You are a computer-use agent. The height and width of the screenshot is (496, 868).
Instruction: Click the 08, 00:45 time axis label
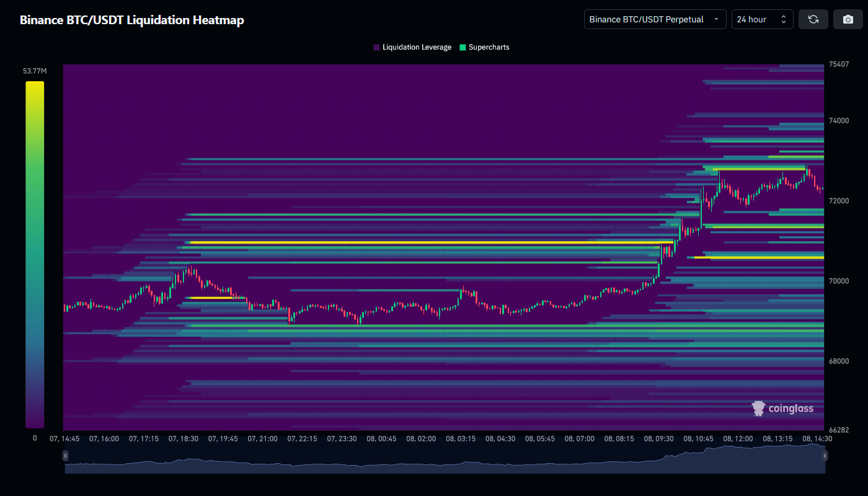point(381,438)
